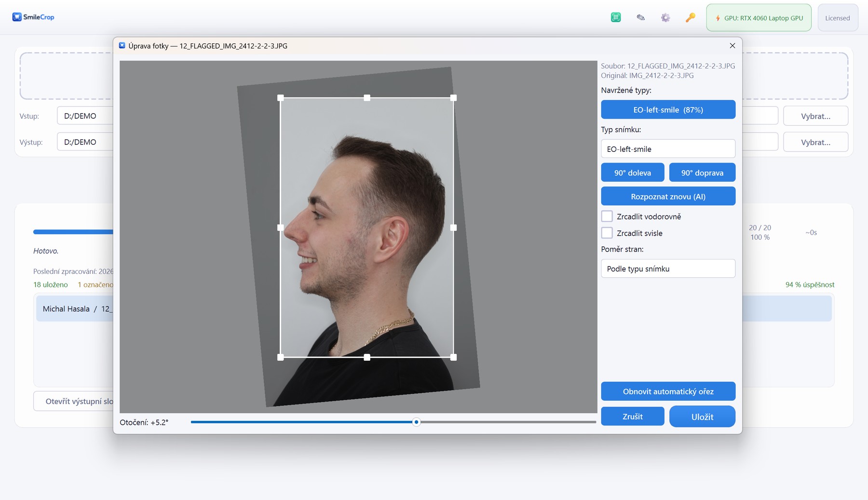Click the 'Hotovo.' status text

pos(46,251)
